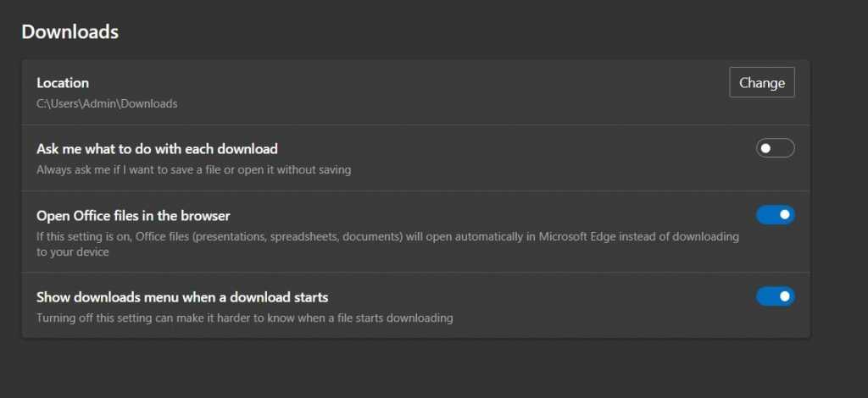Viewport: 868px width, 398px height.
Task: Click the C:\Users\Admin\Downloads path text
Action: 107,104
